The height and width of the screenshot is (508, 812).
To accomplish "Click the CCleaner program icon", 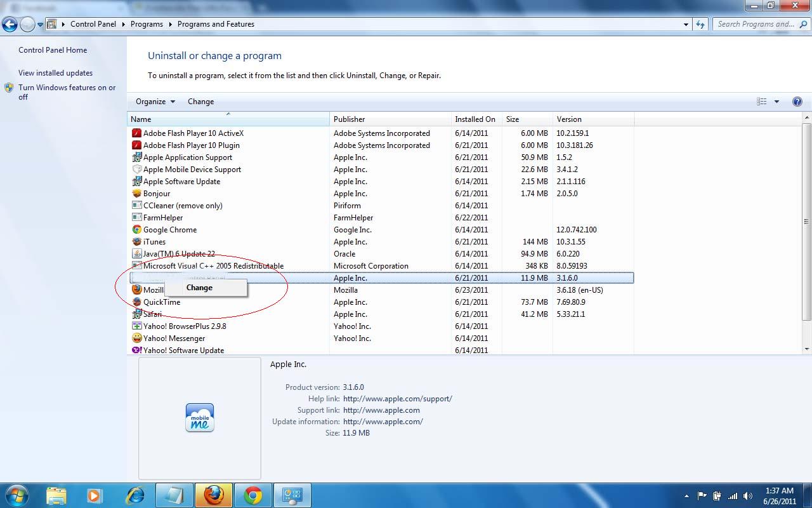I will coord(136,206).
